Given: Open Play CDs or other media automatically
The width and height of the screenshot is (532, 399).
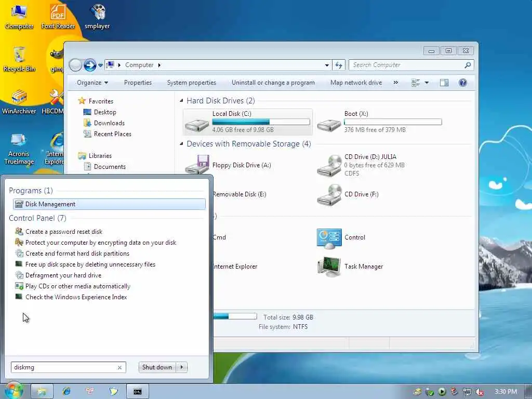Looking at the screenshot, I should tap(78, 286).
